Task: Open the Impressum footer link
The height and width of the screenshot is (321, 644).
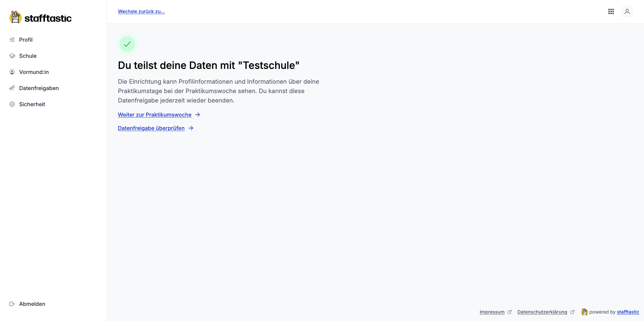Action: click(x=492, y=312)
